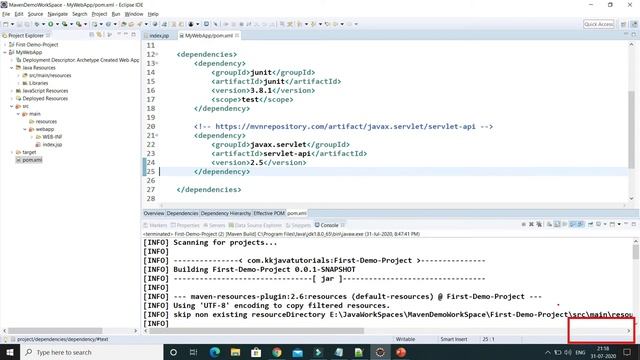
Task: Click the editor vertical scrollbar
Action: point(631,129)
